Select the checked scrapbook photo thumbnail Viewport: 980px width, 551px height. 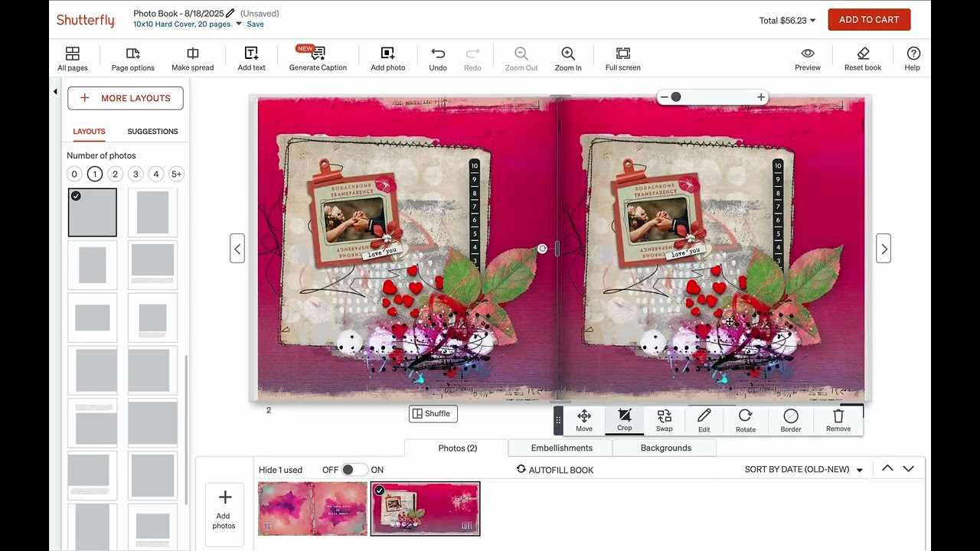(425, 508)
